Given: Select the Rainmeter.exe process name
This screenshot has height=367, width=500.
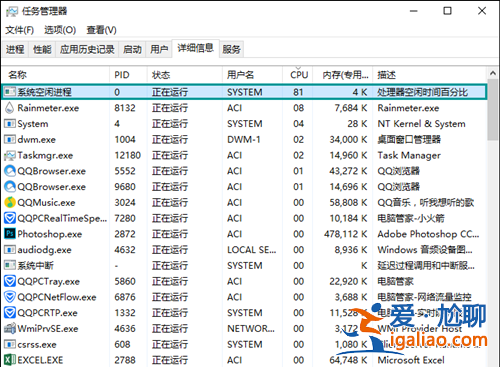Looking at the screenshot, I should 48,108.
